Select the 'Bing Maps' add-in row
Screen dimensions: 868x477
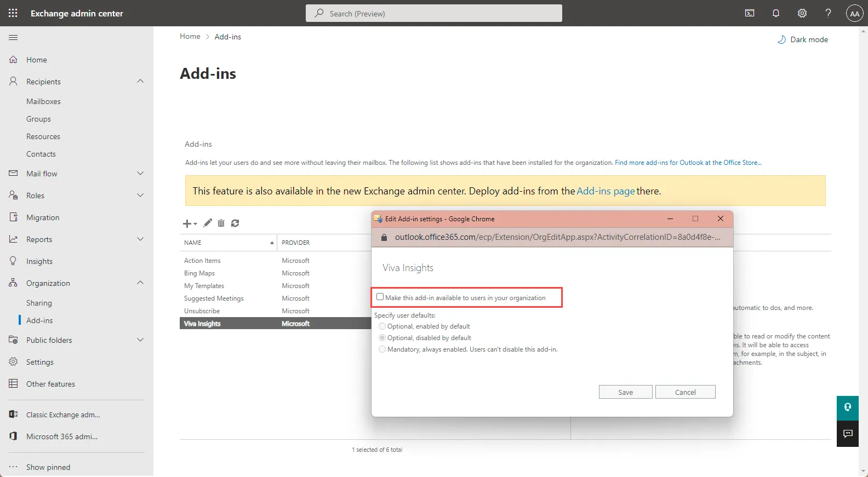[275, 273]
